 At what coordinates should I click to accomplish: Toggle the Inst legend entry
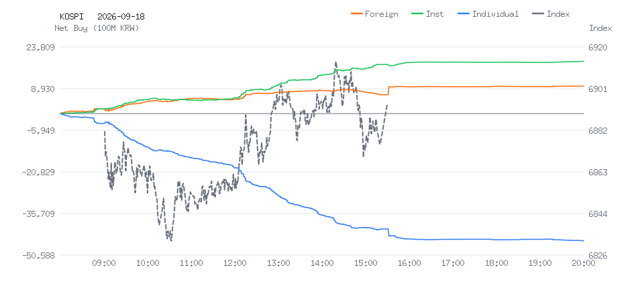tap(427, 14)
